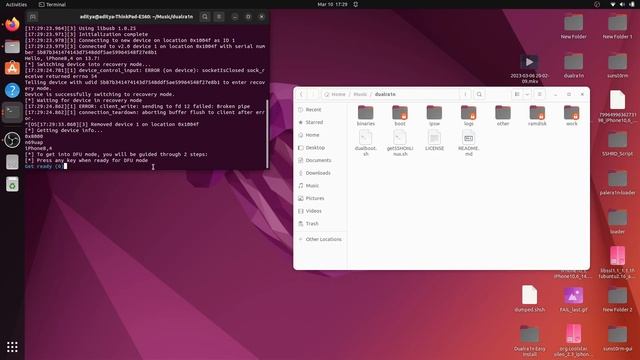Viewport: 640px width, 360px height.
Task: Open the clock and calendar menu
Action: pos(332,4)
